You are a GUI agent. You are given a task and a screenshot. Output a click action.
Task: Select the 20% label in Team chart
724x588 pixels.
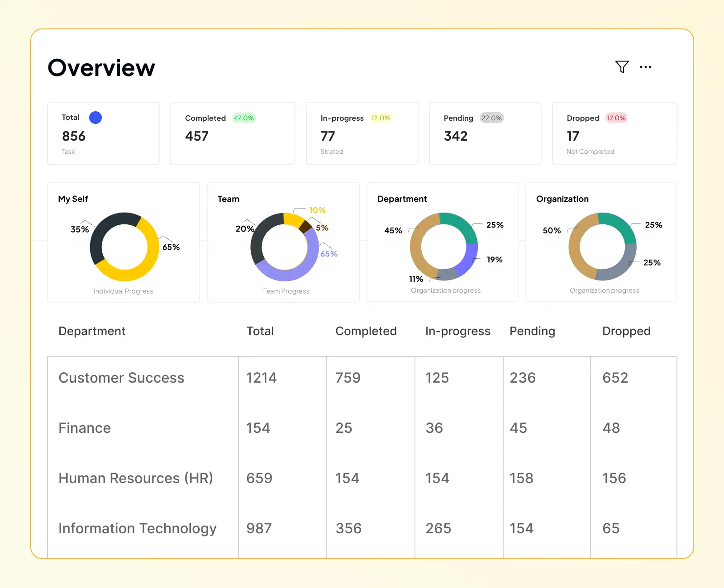pyautogui.click(x=245, y=229)
